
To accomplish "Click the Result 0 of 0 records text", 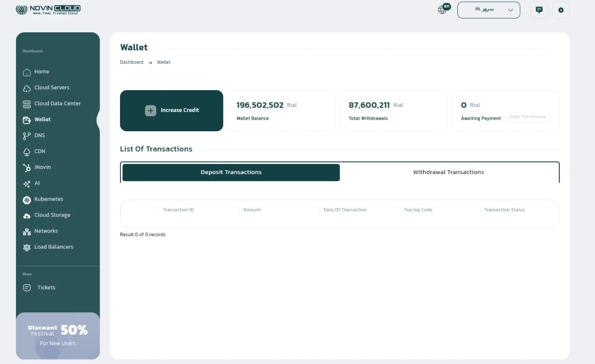I will [x=143, y=234].
